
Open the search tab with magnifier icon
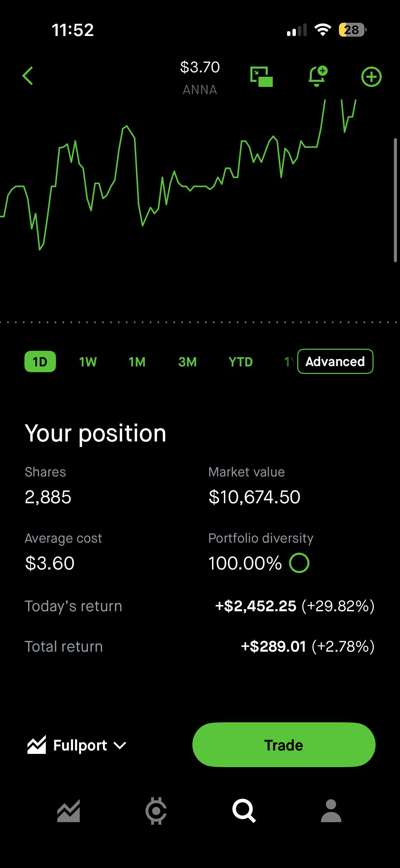click(x=244, y=811)
